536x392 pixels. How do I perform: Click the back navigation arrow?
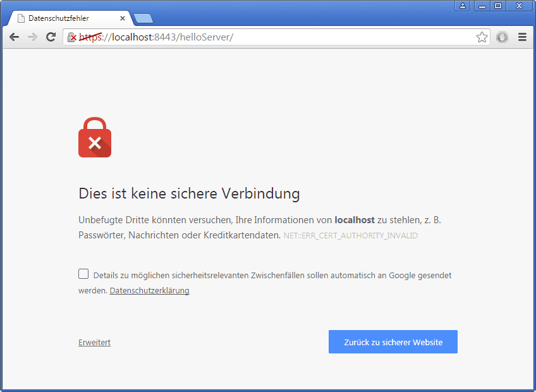point(14,37)
